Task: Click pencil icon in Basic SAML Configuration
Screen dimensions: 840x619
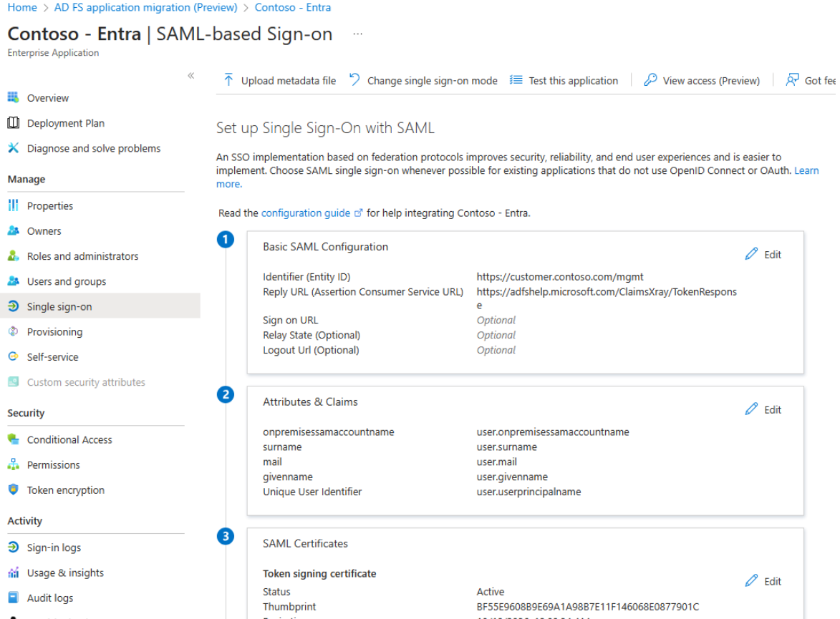Action: click(752, 254)
